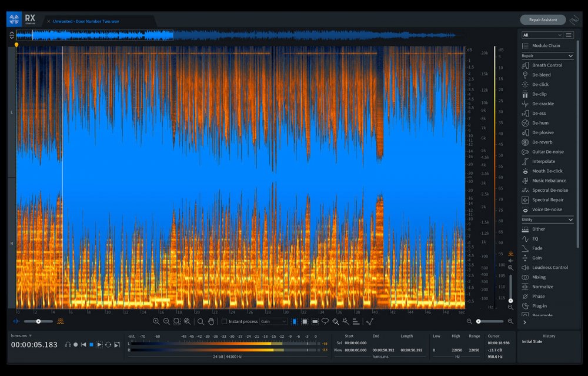Open the Fade utility
The image size is (588, 376).
click(x=532, y=248)
